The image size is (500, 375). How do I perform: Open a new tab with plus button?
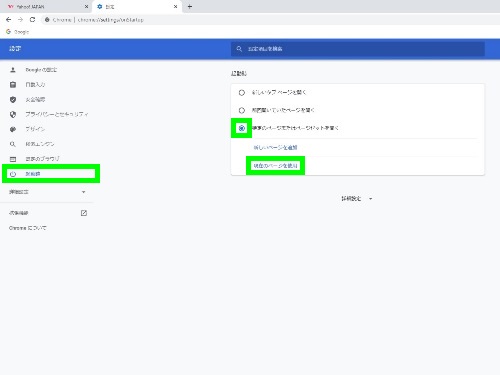(x=190, y=6)
